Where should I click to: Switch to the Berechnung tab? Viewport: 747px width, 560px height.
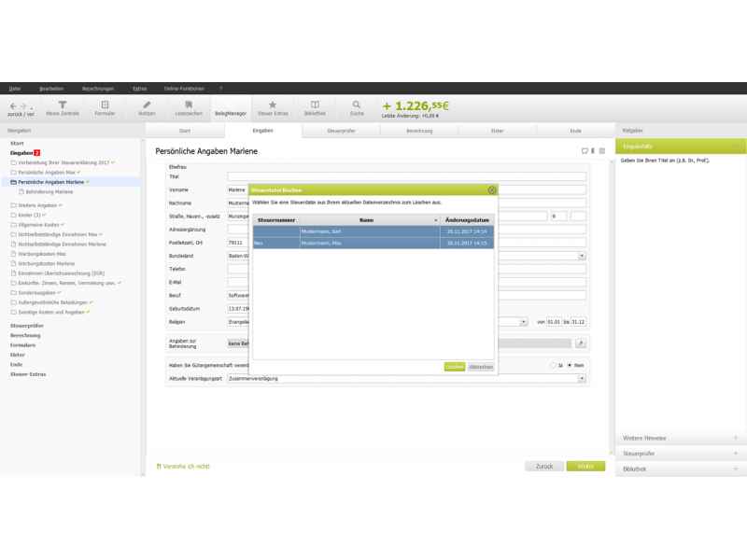pos(419,132)
